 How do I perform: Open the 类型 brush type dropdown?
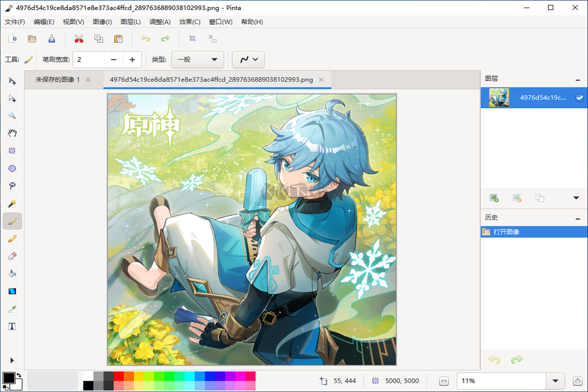[198, 59]
